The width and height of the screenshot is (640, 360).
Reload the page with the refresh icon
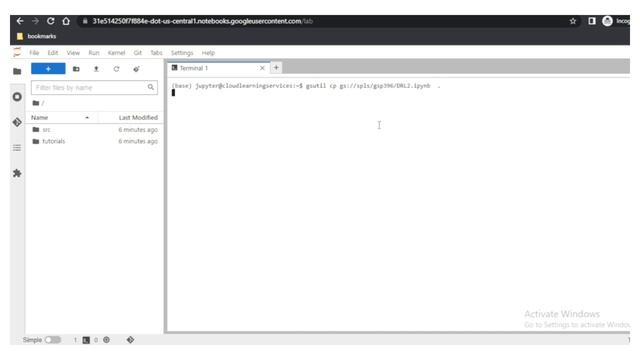51,21
